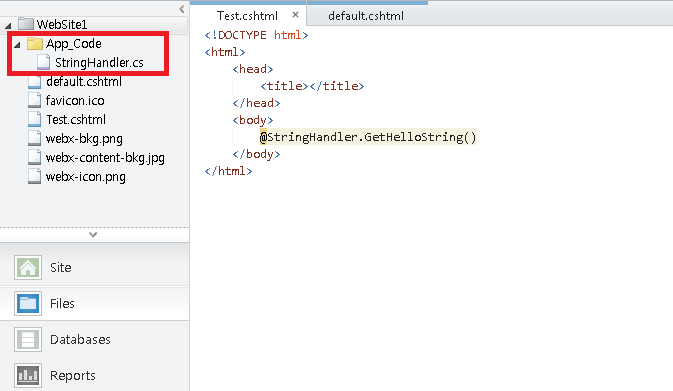Click the closing </html> tag line
This screenshot has width=673, height=391.
228,171
